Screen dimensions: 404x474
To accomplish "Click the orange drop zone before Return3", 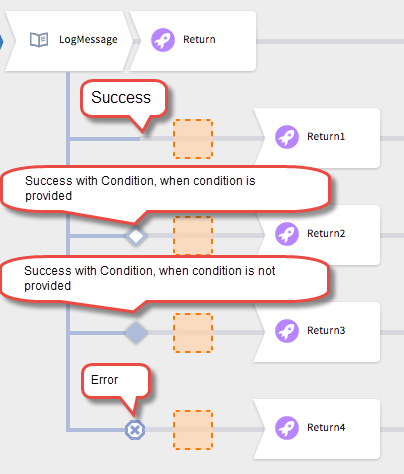I will (193, 333).
